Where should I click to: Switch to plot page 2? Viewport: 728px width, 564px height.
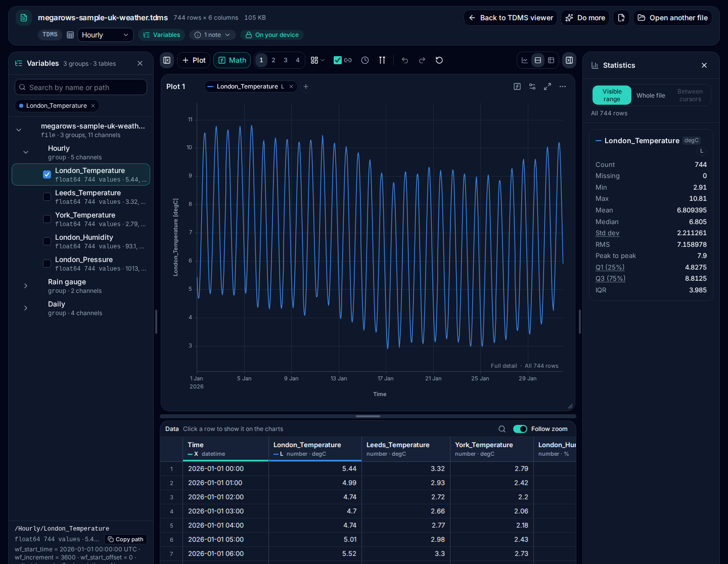click(274, 60)
